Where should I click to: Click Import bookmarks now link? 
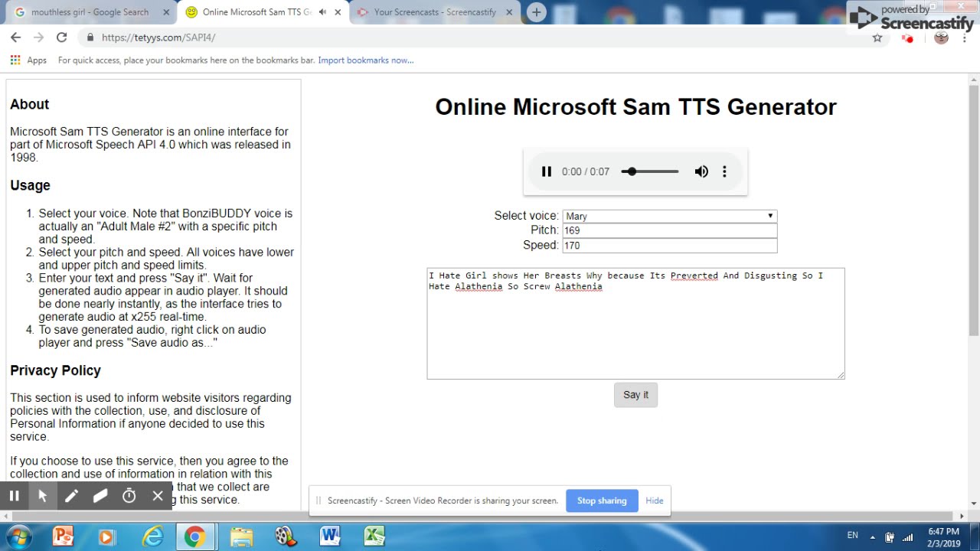click(366, 60)
